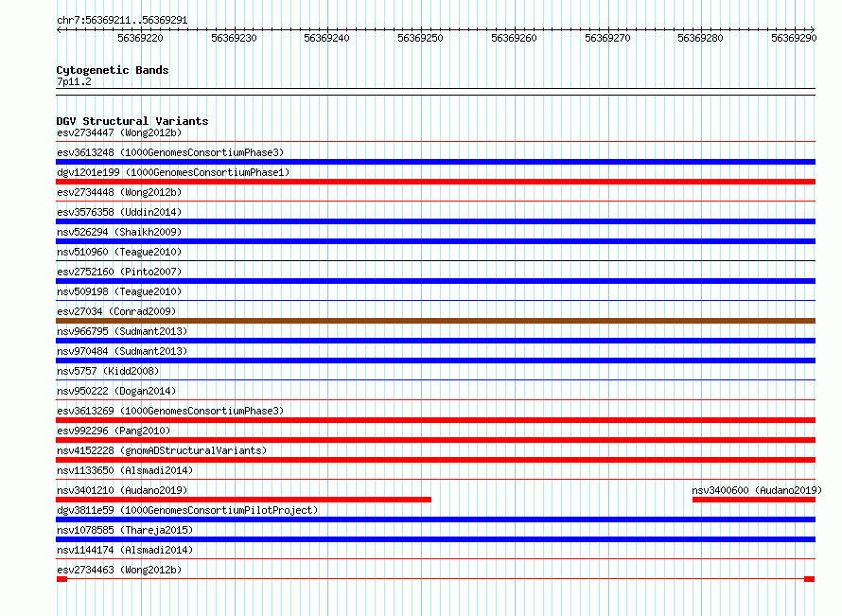Click the nsv3401210 (Audano2019) label

tap(122, 490)
